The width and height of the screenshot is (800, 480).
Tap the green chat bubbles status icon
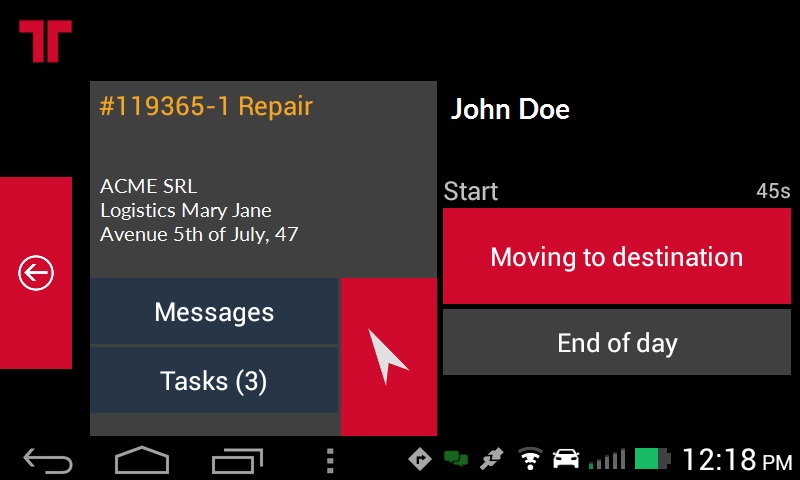click(x=456, y=458)
